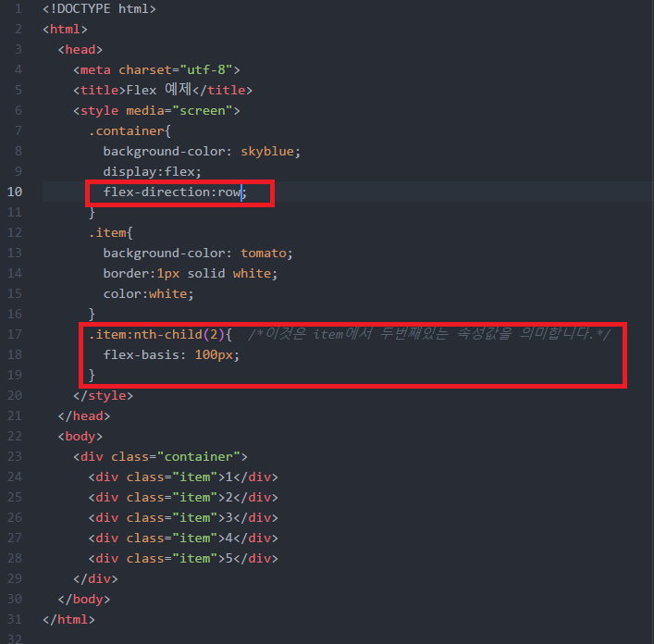Click the closing '</body>' tag
Viewport: 654px width, 644px height.
pyautogui.click(x=84, y=600)
